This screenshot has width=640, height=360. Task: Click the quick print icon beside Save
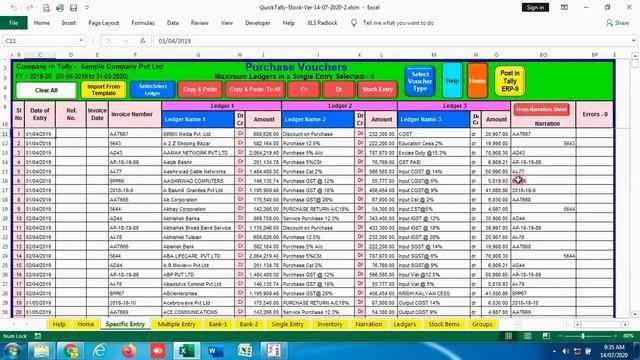[60, 8]
